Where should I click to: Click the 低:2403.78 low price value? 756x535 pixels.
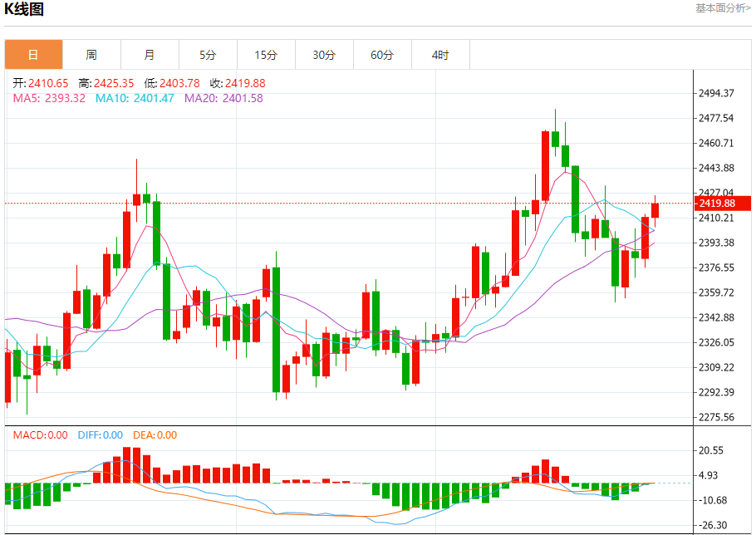(x=172, y=83)
